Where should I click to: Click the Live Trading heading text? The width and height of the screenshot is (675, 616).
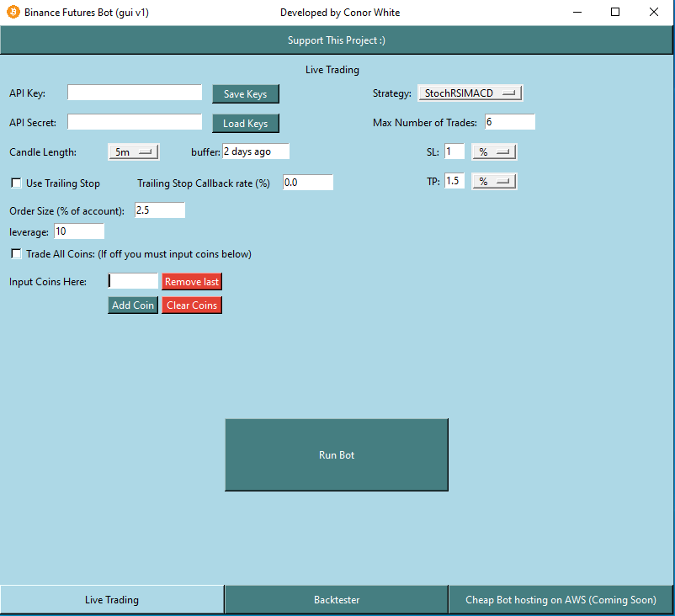332,70
